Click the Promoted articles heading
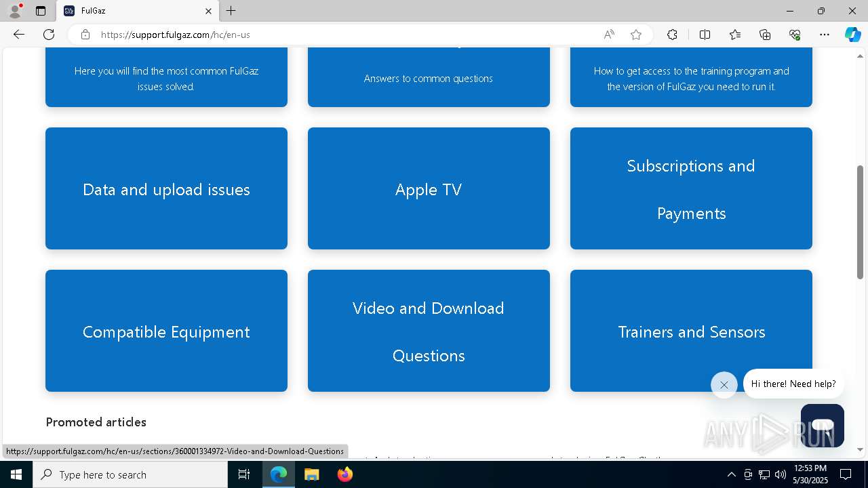 click(x=96, y=422)
